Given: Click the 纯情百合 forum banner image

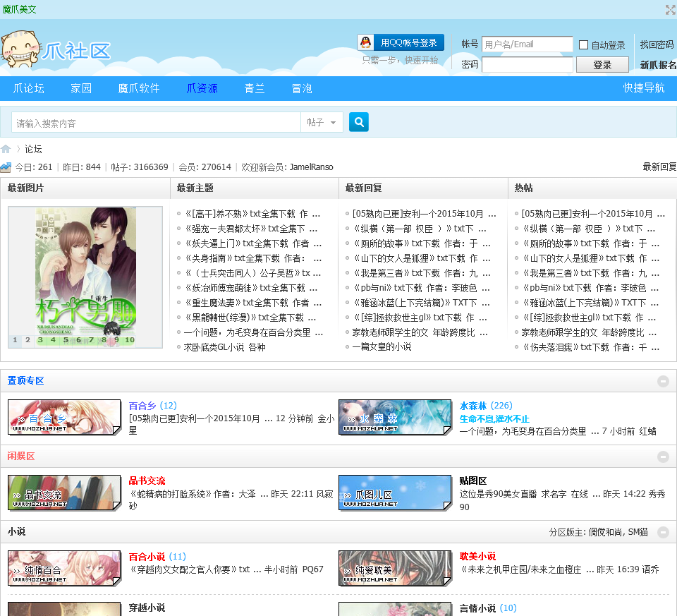Looking at the screenshot, I should [x=64, y=568].
